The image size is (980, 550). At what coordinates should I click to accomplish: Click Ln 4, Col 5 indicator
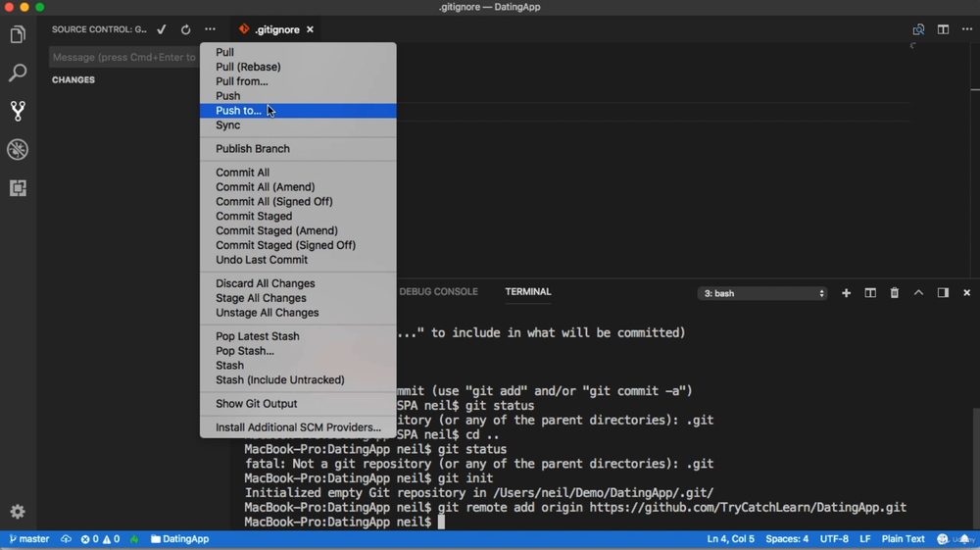731,539
